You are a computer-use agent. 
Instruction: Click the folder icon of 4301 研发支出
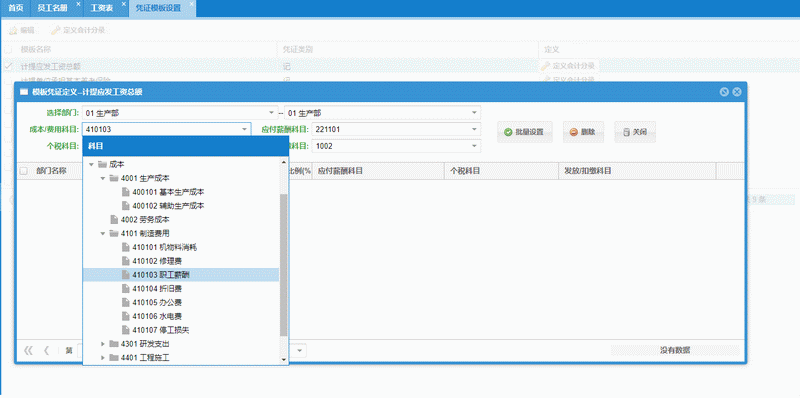tap(113, 343)
